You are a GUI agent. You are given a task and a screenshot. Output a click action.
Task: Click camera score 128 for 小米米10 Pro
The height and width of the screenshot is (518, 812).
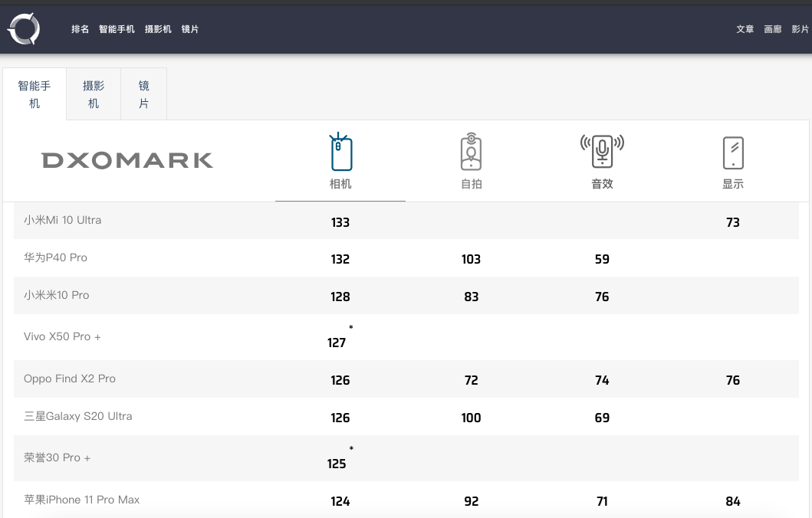tap(340, 297)
